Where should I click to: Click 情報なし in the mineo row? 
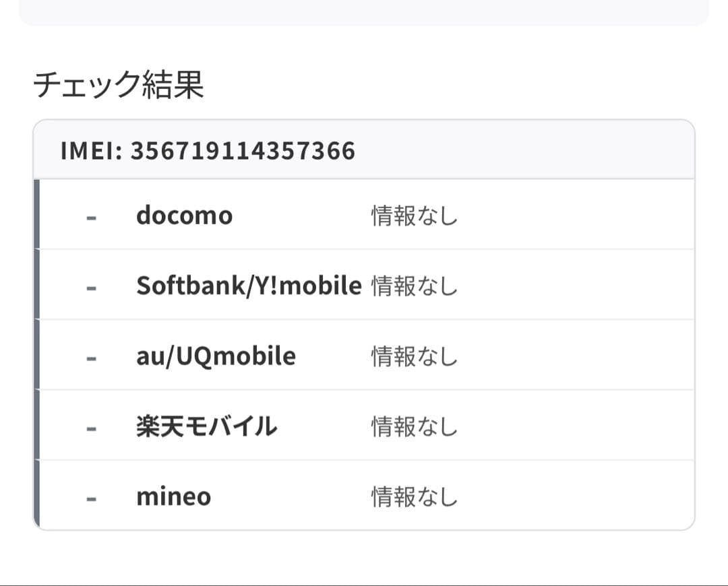(414, 497)
